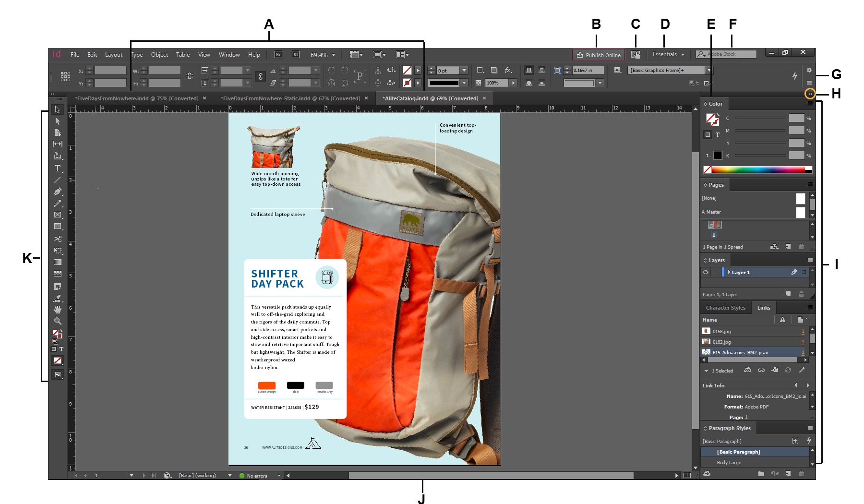Click the Cyan slider track in Color panel
864x504 pixels.
[760, 118]
